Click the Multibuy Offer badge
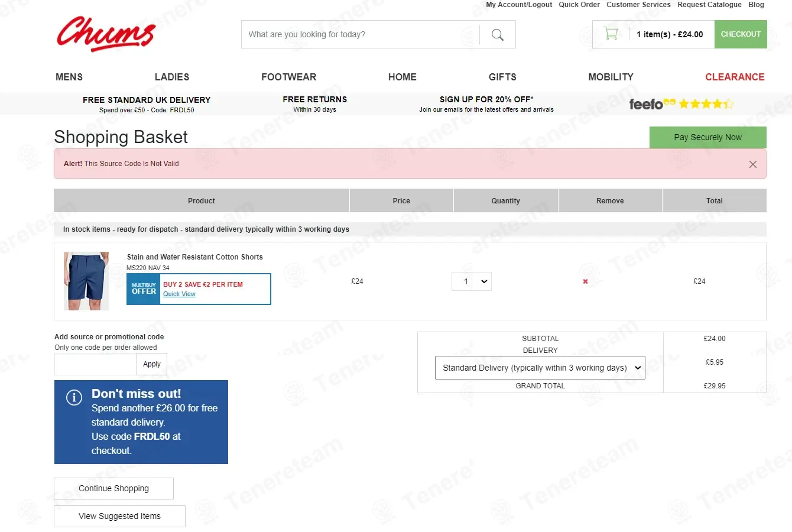Image resolution: width=792 pixels, height=532 pixels. [144, 289]
